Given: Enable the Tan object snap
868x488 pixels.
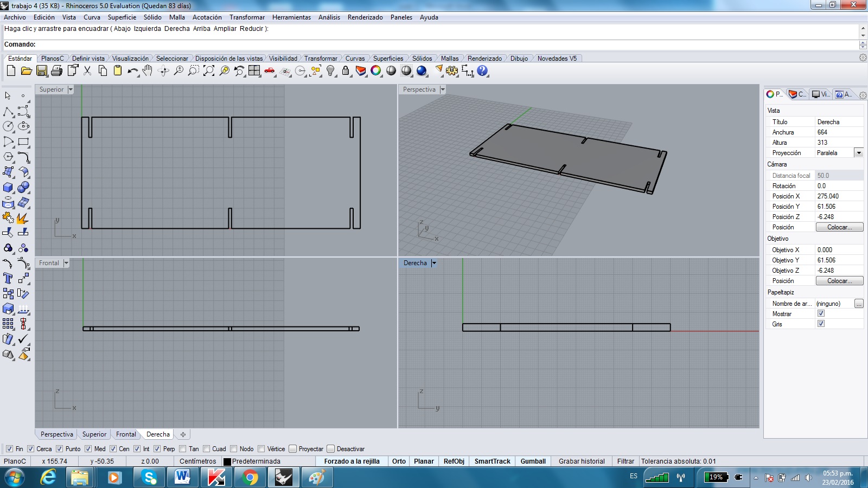Looking at the screenshot, I should click(x=183, y=449).
